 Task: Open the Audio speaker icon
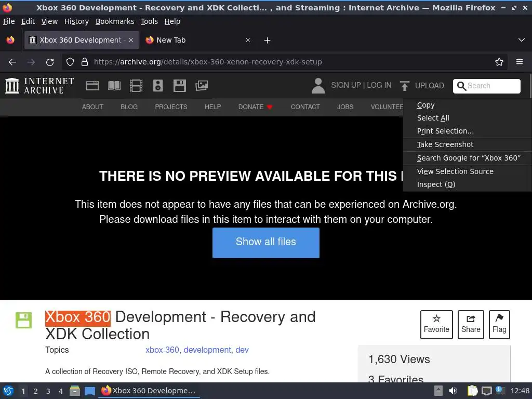158,86
